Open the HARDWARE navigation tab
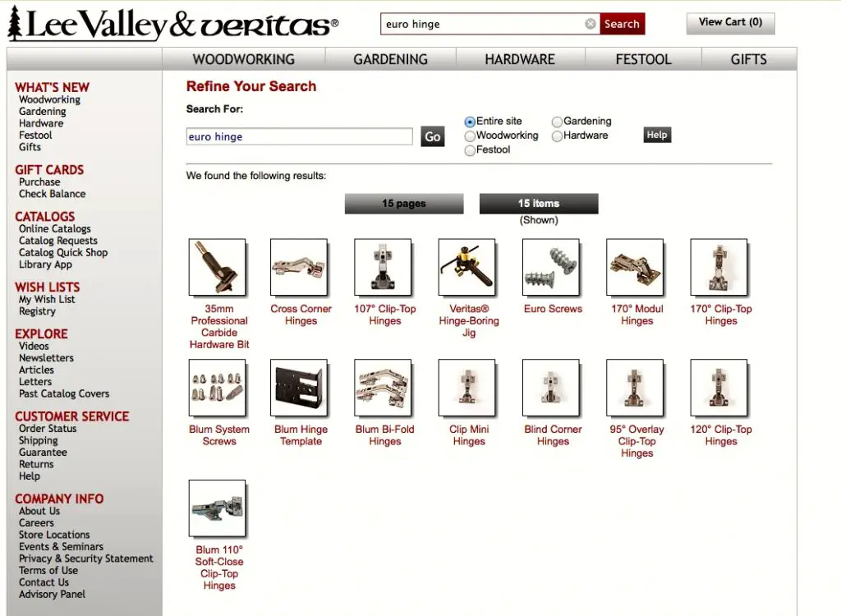The height and width of the screenshot is (616, 841). 520,59
